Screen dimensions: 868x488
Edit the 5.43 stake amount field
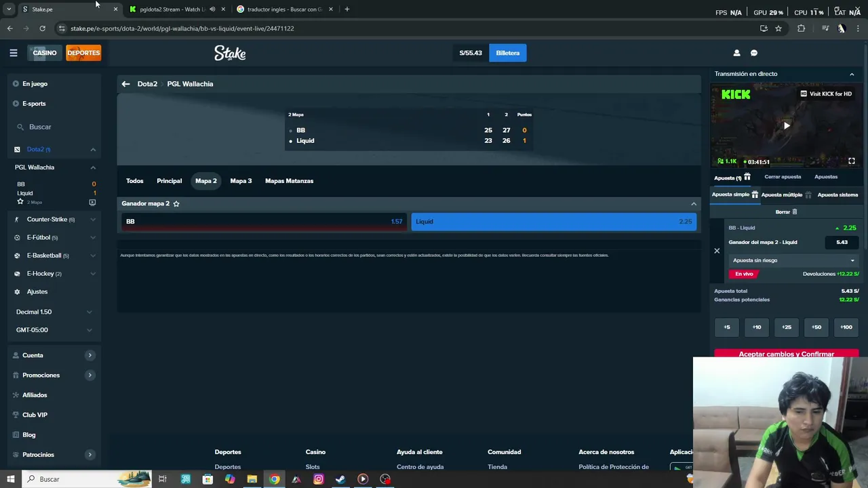pyautogui.click(x=842, y=242)
